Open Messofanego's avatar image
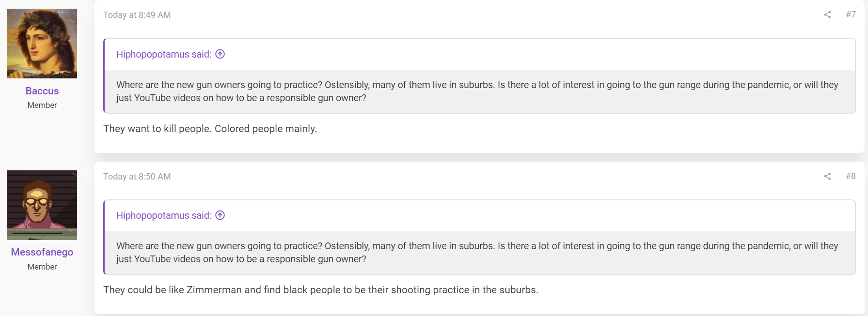The width and height of the screenshot is (868, 316). coord(42,205)
